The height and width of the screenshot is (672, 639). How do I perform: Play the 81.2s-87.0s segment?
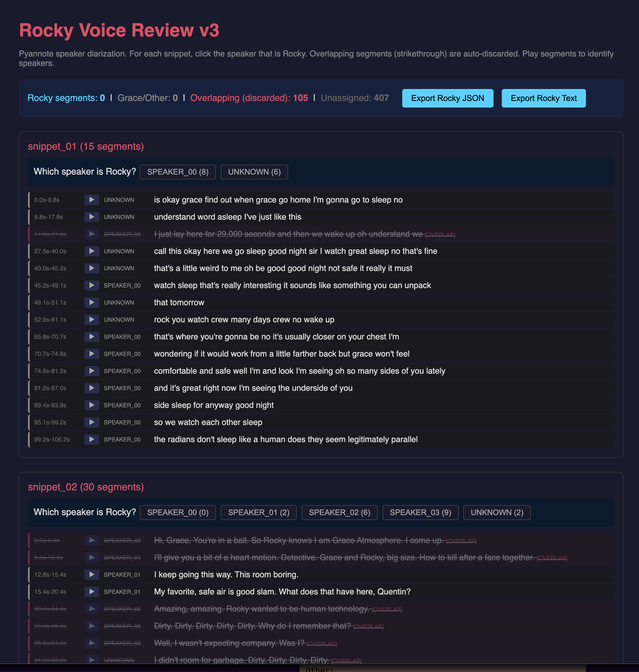92,388
